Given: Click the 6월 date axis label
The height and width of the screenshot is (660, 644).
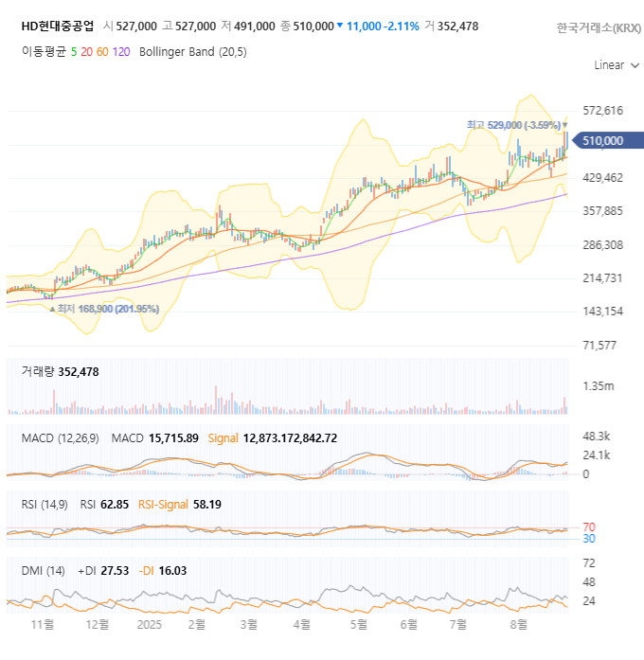Looking at the screenshot, I should (x=409, y=624).
